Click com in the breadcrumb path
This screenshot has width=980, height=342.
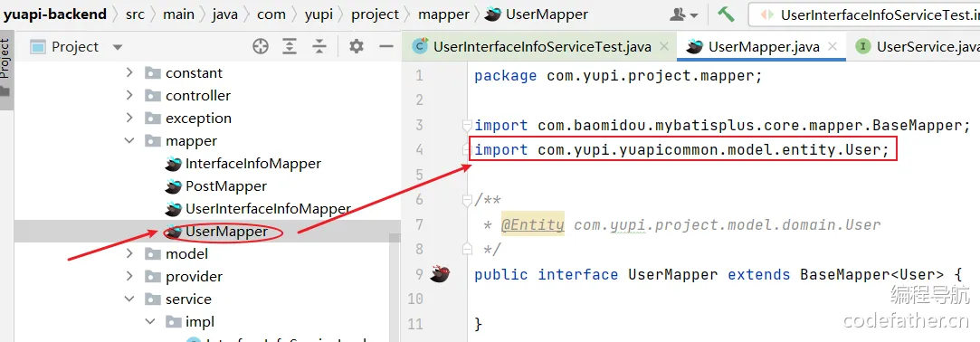[x=271, y=14]
